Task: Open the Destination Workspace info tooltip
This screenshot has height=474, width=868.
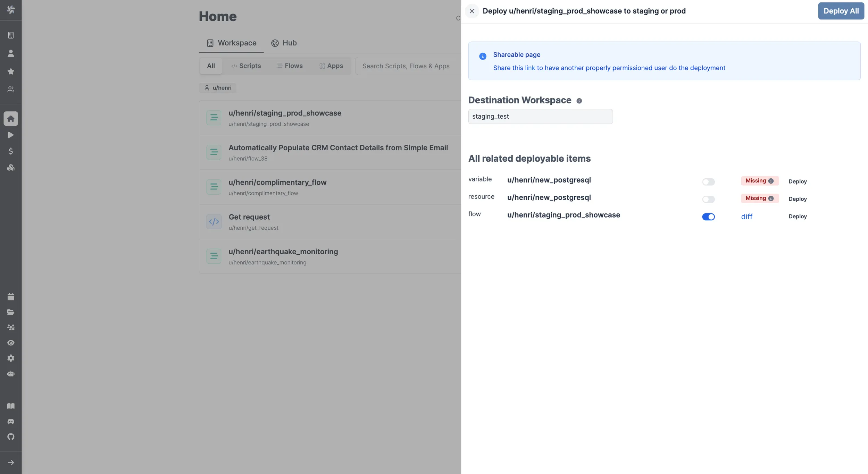Action: pyautogui.click(x=579, y=101)
